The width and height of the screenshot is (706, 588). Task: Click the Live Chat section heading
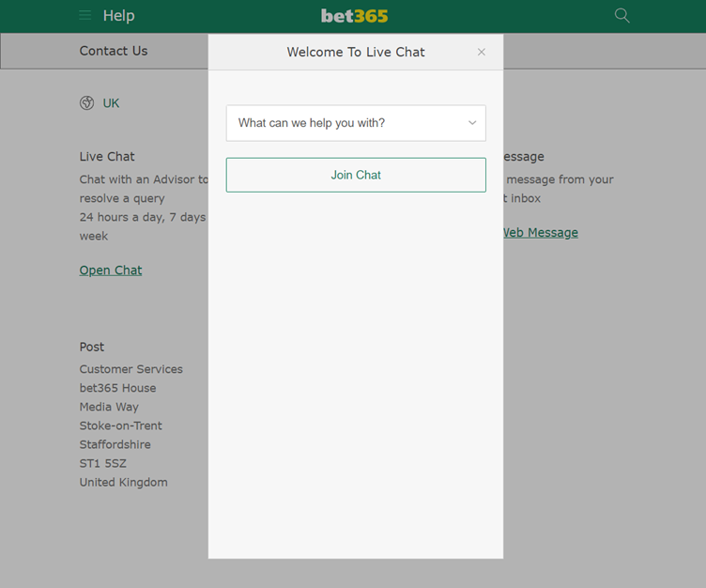pos(107,156)
